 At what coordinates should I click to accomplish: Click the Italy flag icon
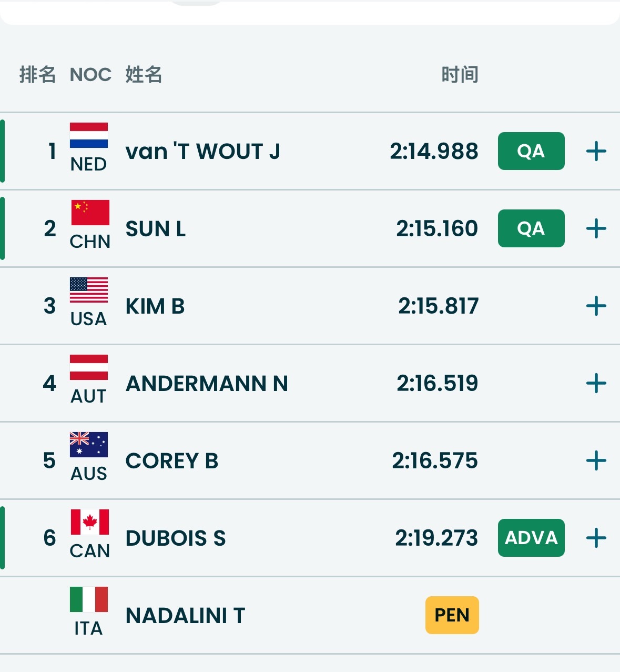89,599
